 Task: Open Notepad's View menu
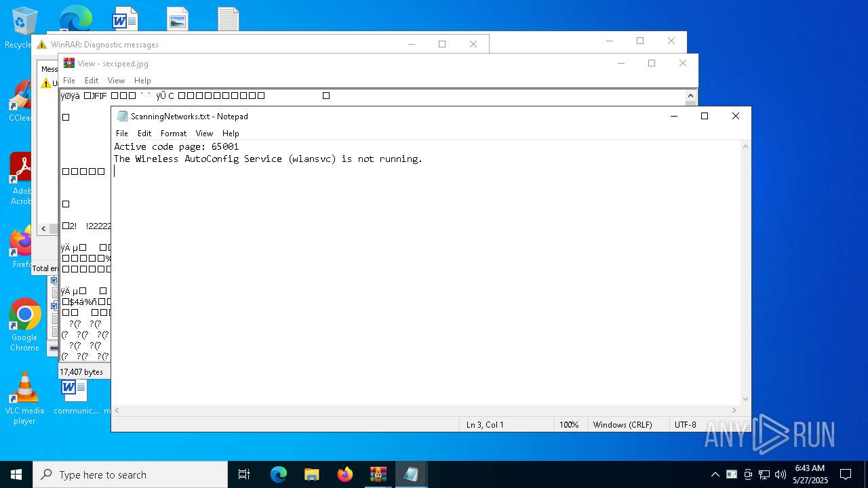pyautogui.click(x=204, y=134)
